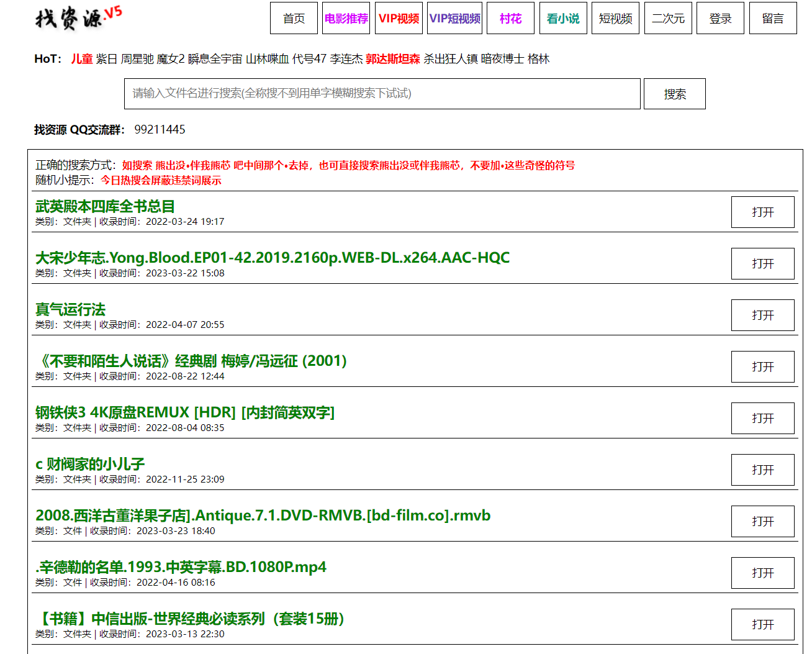The image size is (812, 654).
Task: Click hot search term 周星驰
Action: [x=137, y=59]
